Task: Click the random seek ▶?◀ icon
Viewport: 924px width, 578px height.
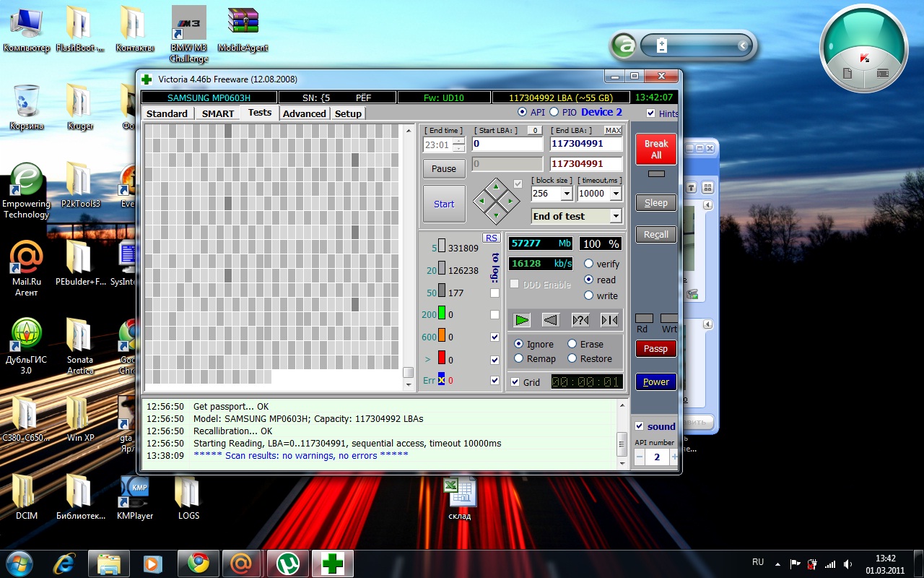Action: [580, 319]
